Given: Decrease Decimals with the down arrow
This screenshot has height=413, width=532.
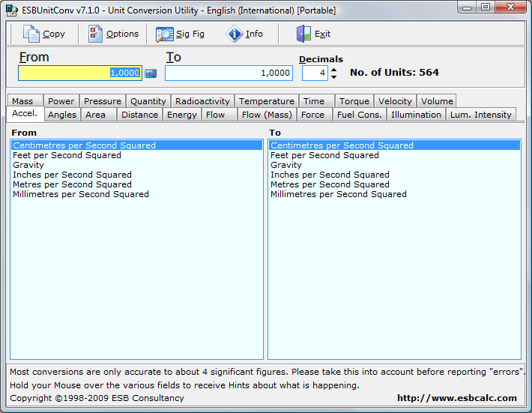Looking at the screenshot, I should (334, 77).
